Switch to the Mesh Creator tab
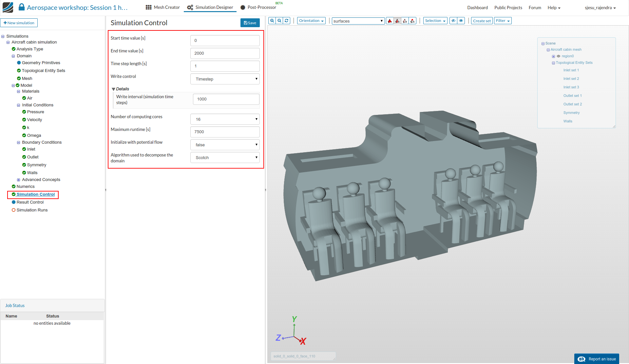 (x=163, y=7)
